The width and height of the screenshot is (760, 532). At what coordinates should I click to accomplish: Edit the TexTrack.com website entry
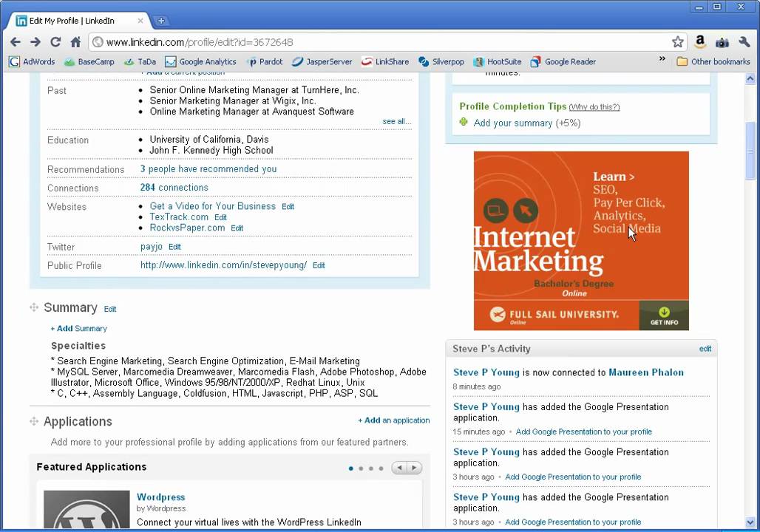[x=220, y=217]
